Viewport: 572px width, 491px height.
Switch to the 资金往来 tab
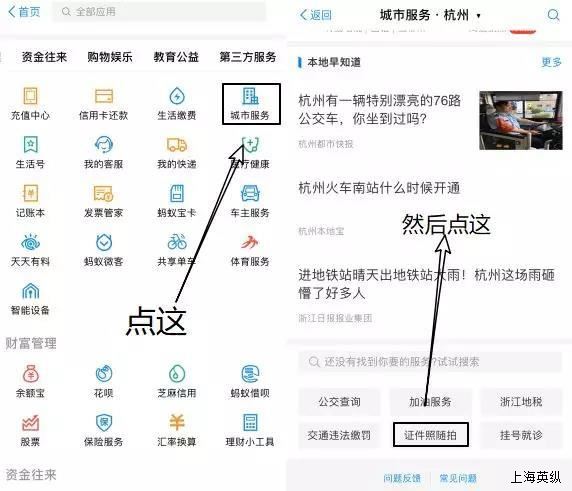(x=44, y=57)
